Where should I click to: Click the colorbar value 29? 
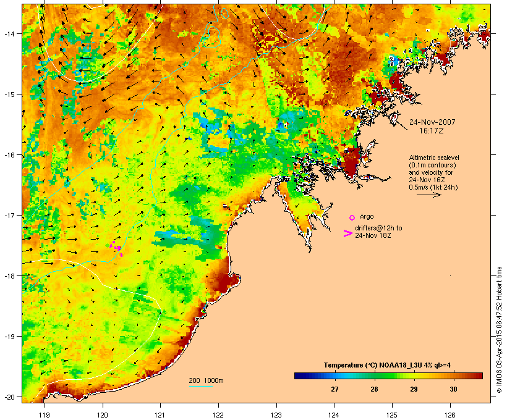[414, 389]
